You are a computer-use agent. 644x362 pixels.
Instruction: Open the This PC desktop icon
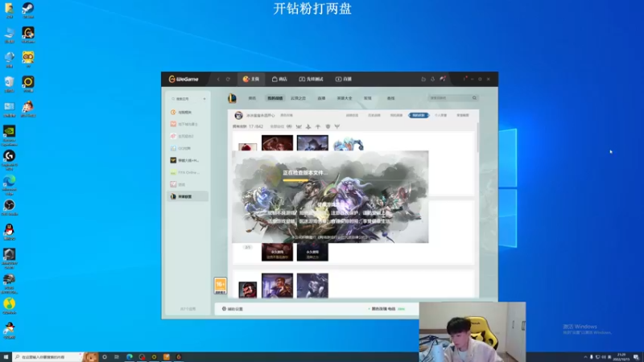coord(9,35)
